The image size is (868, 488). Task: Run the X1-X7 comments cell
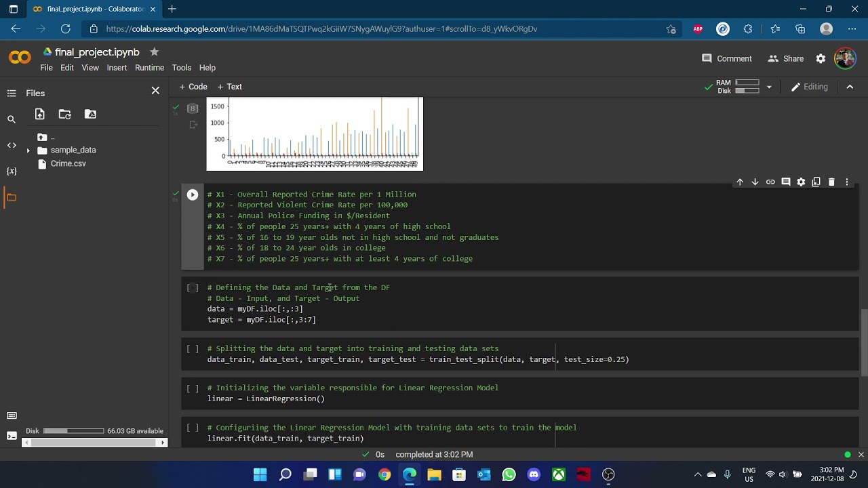(193, 195)
